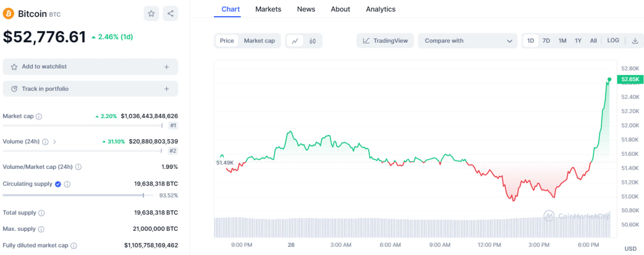
Task: Click Track in portfolio button
Action: pos(90,89)
